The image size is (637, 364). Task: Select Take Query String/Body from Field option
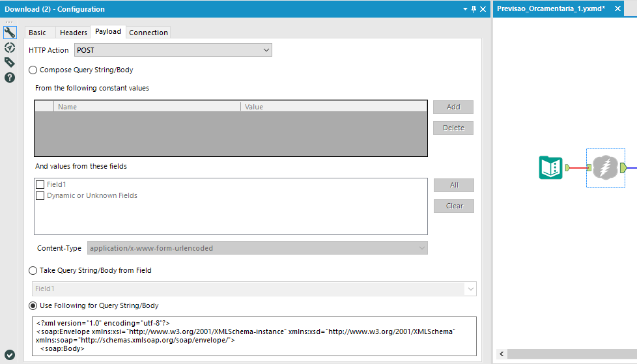click(33, 271)
